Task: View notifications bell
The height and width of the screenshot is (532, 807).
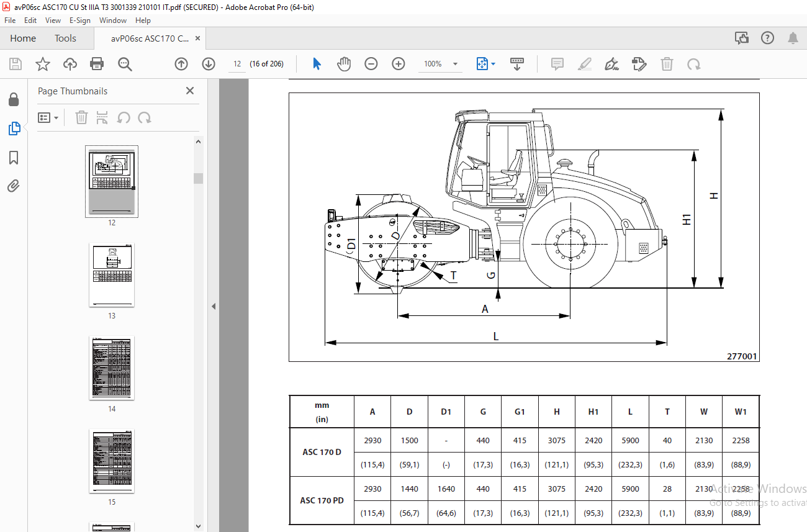Action: pyautogui.click(x=793, y=38)
